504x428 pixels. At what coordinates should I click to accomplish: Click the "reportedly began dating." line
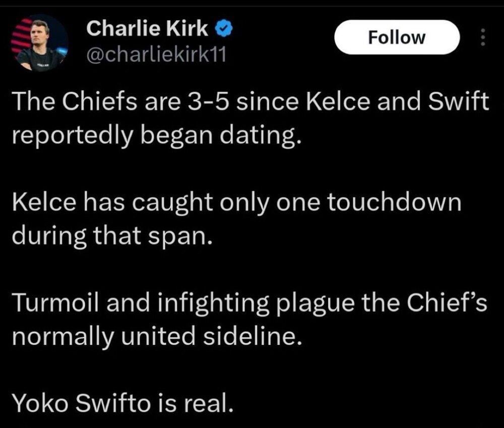click(x=155, y=136)
